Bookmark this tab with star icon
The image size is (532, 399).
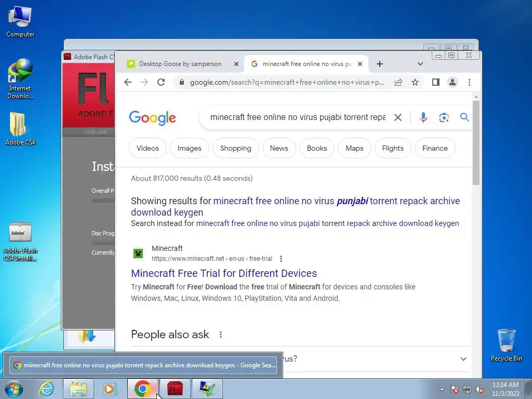(415, 82)
